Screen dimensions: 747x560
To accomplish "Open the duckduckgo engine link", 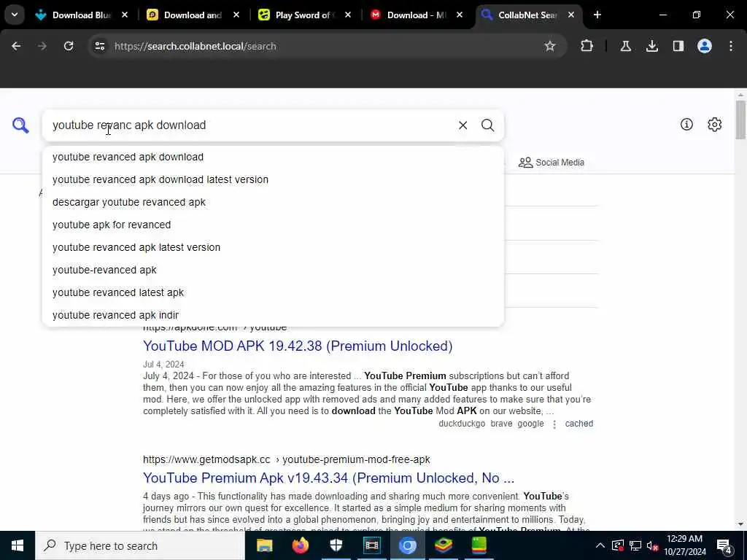I will [x=462, y=424].
